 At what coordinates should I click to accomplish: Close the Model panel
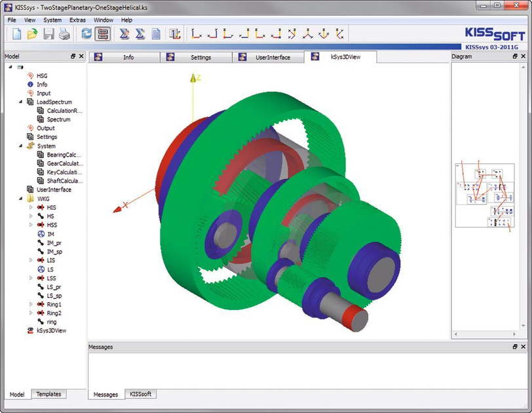point(81,56)
